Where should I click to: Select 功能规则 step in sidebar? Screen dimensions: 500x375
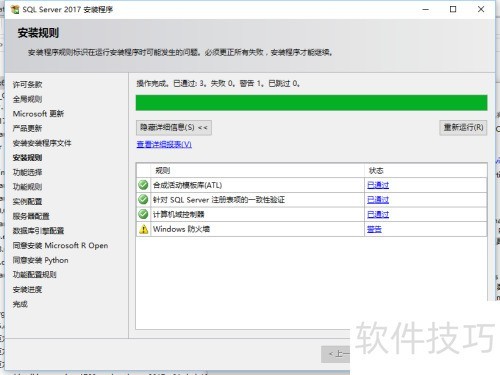[x=27, y=187]
